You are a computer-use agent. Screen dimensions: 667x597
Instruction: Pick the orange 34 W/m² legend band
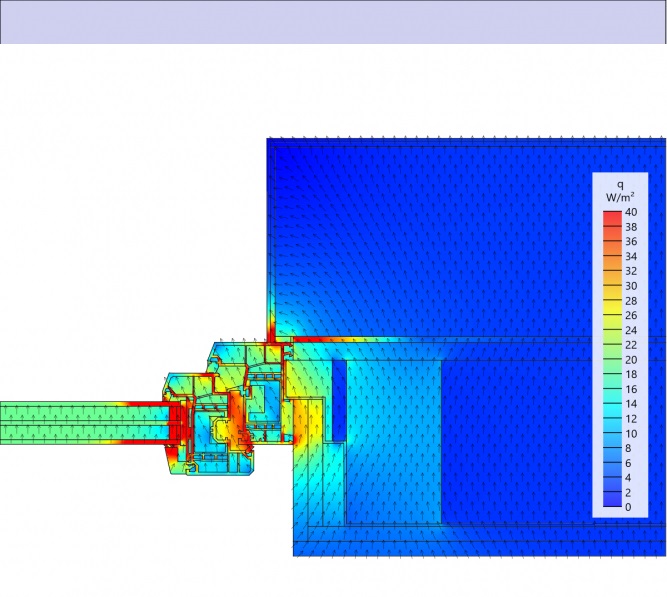612,254
